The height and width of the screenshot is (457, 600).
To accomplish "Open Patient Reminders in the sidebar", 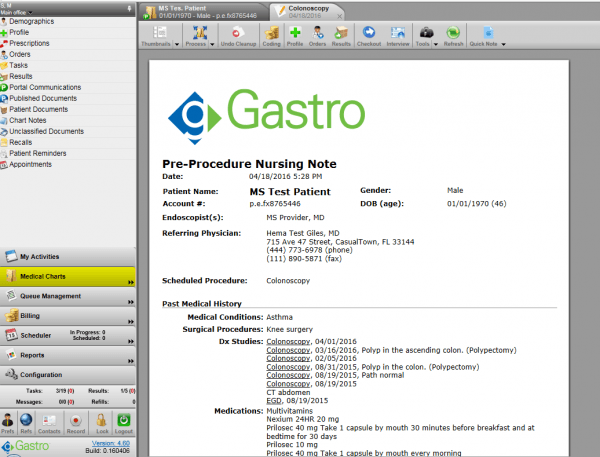I will click(x=38, y=153).
